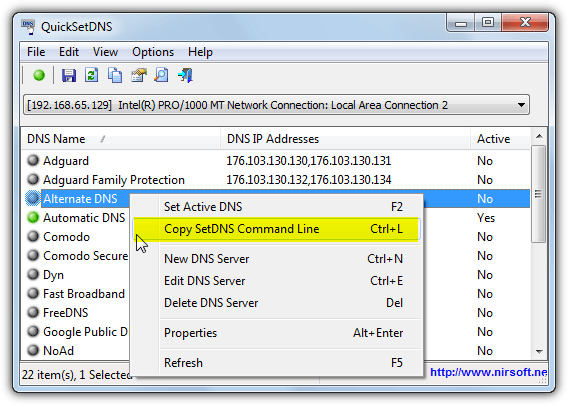Click the Refresh toolbar icon
The image size is (568, 404).
(91, 75)
